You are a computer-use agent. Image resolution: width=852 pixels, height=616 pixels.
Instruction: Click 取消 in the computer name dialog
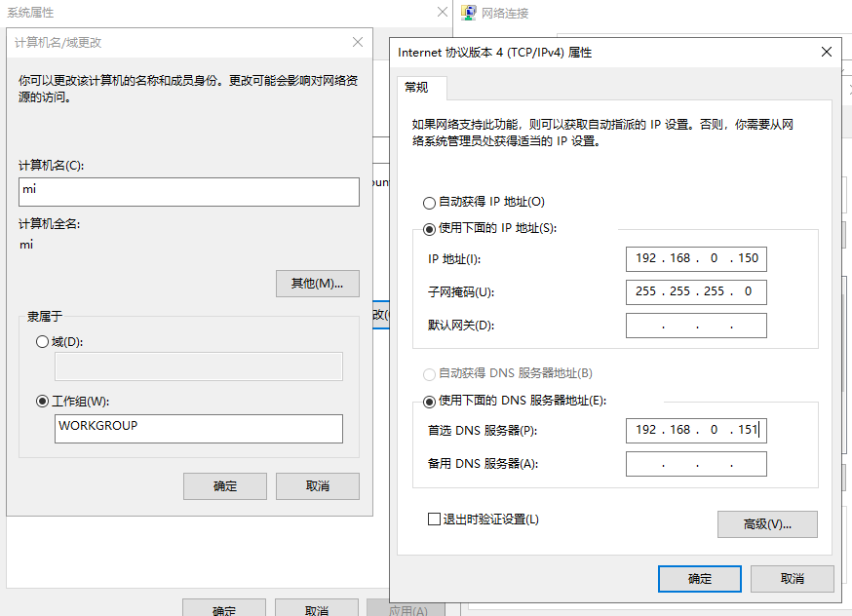(x=317, y=485)
